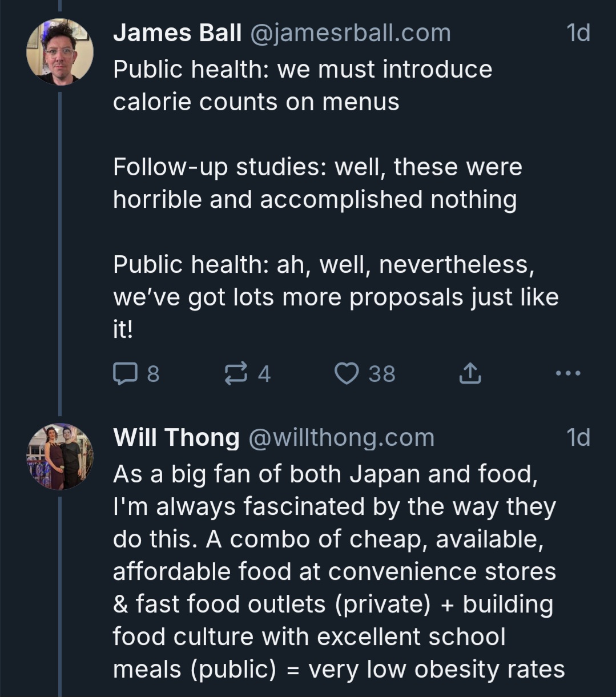The image size is (616, 697).
Task: Click the thread line below James Ball's avatar
Action: pyautogui.click(x=60, y=251)
